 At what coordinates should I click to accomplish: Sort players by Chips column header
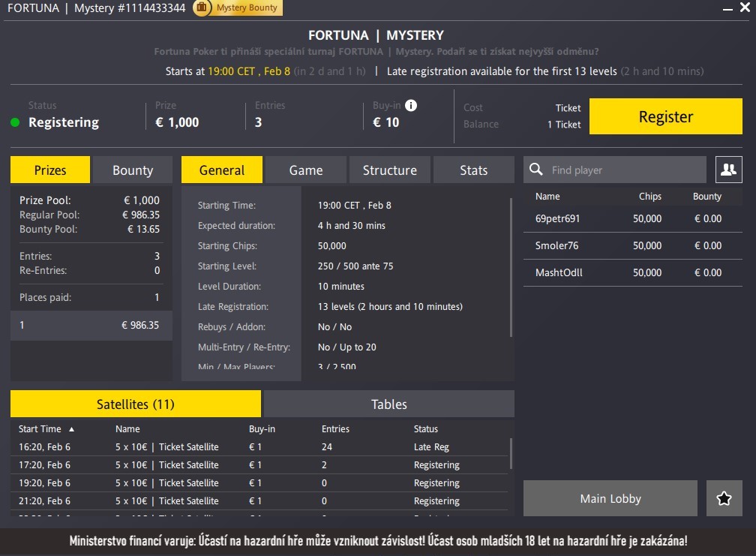pyautogui.click(x=650, y=197)
